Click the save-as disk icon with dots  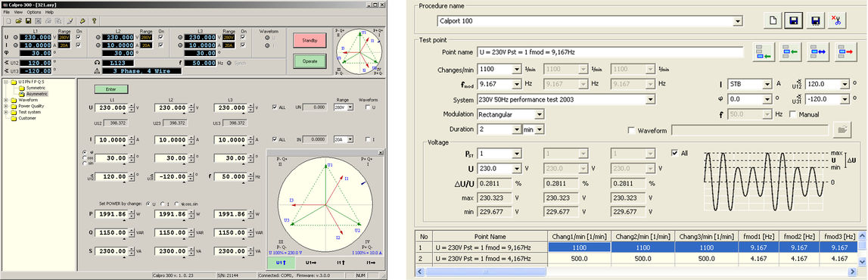coord(816,20)
